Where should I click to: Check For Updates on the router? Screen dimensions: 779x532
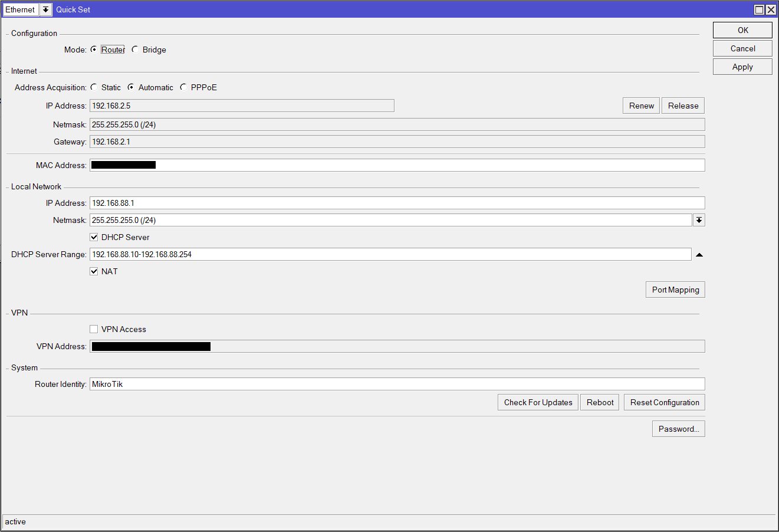tap(537, 402)
